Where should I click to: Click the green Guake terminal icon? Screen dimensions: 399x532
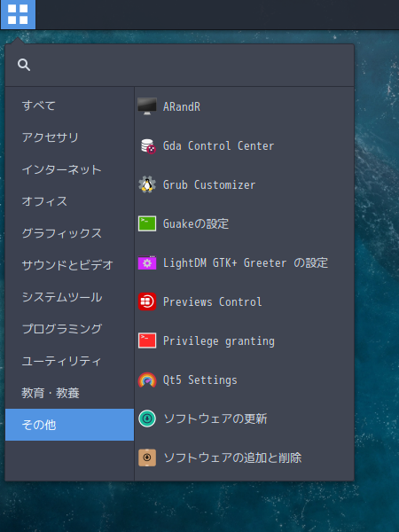[147, 223]
